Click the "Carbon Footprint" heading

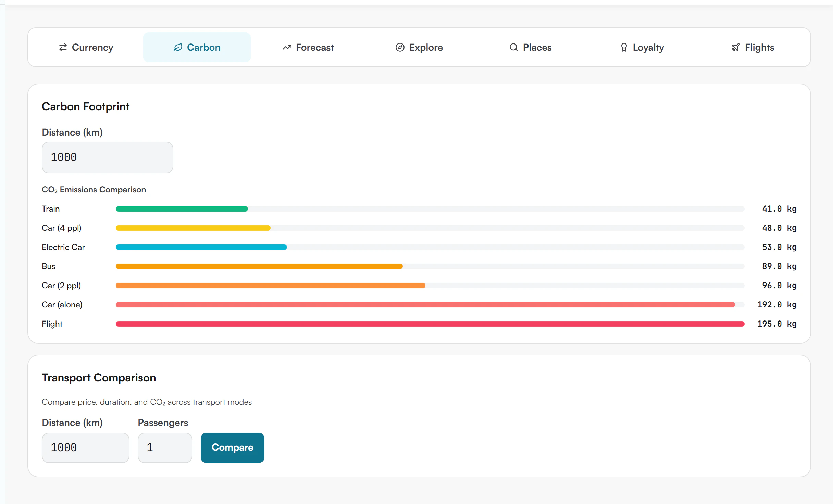coord(86,106)
